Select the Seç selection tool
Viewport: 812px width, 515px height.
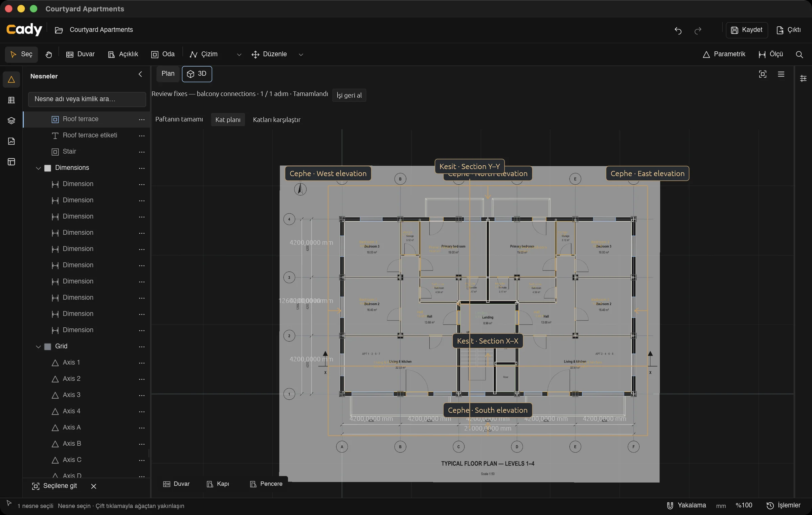point(21,54)
